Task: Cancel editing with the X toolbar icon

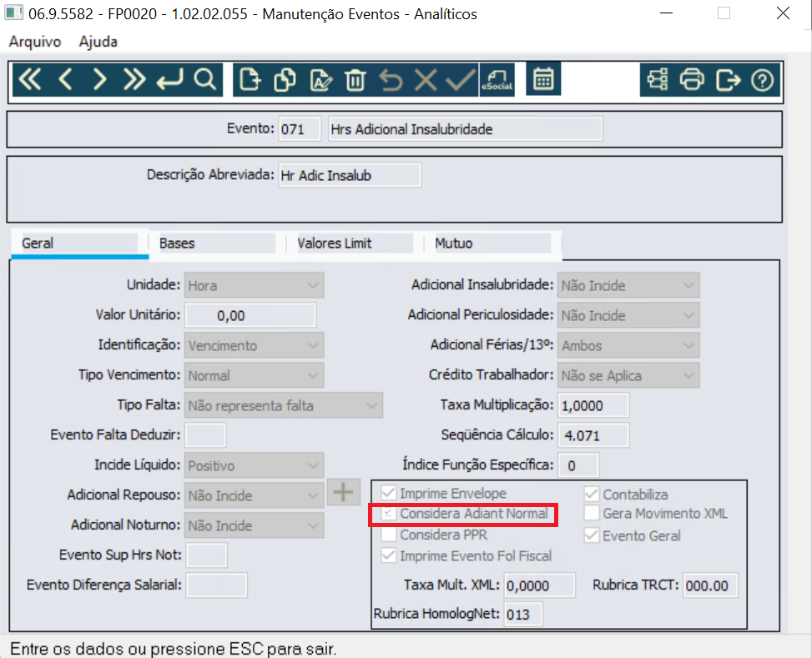Action: click(426, 80)
